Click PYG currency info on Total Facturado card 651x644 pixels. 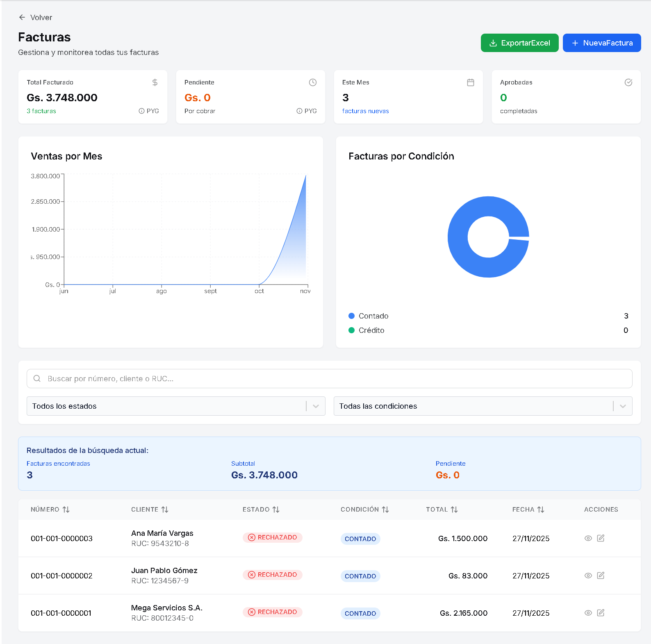[149, 111]
